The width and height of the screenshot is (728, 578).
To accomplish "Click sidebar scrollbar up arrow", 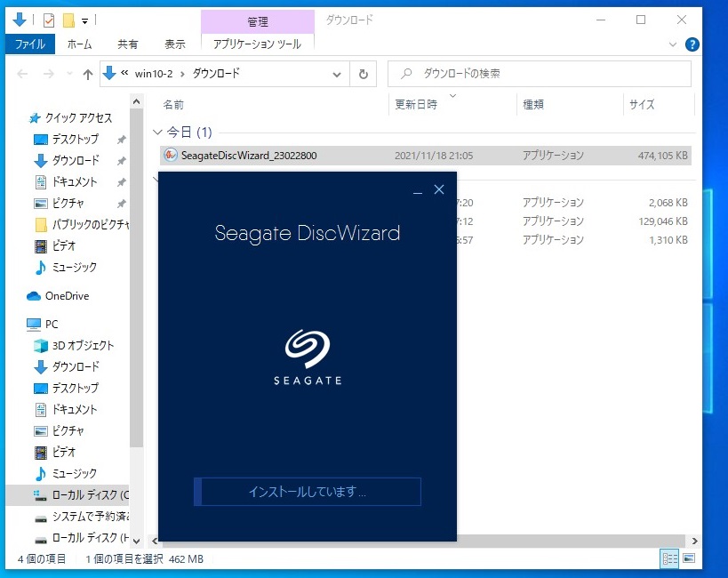I will pos(137,101).
